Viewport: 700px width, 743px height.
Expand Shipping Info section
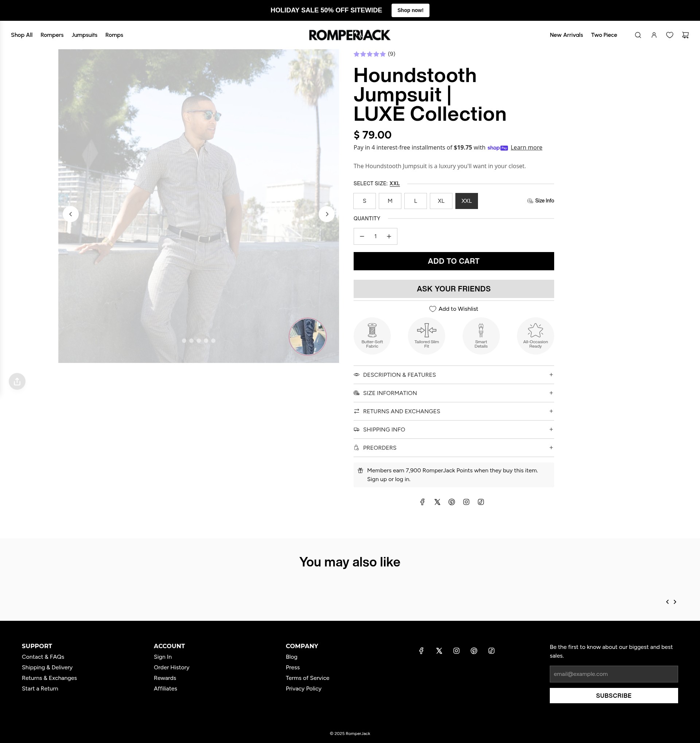coord(454,430)
